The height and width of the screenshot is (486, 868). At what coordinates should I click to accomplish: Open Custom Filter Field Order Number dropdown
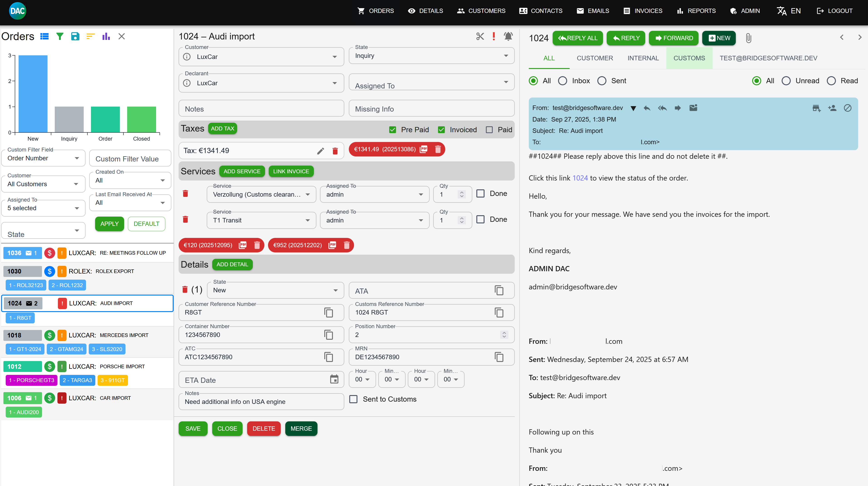pyautogui.click(x=43, y=158)
